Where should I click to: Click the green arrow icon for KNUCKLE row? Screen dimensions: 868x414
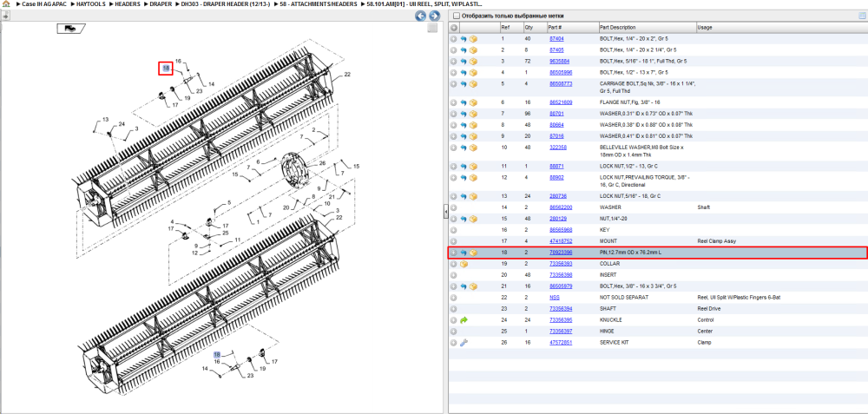tap(464, 320)
